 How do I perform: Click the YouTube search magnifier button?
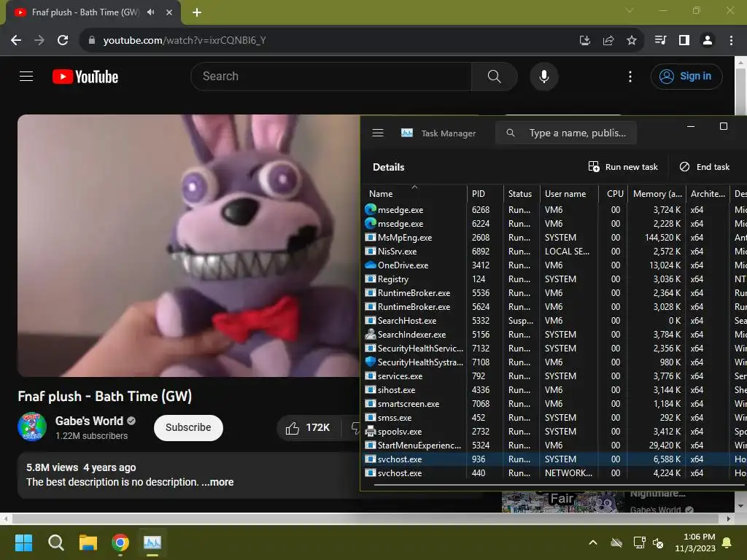click(494, 76)
